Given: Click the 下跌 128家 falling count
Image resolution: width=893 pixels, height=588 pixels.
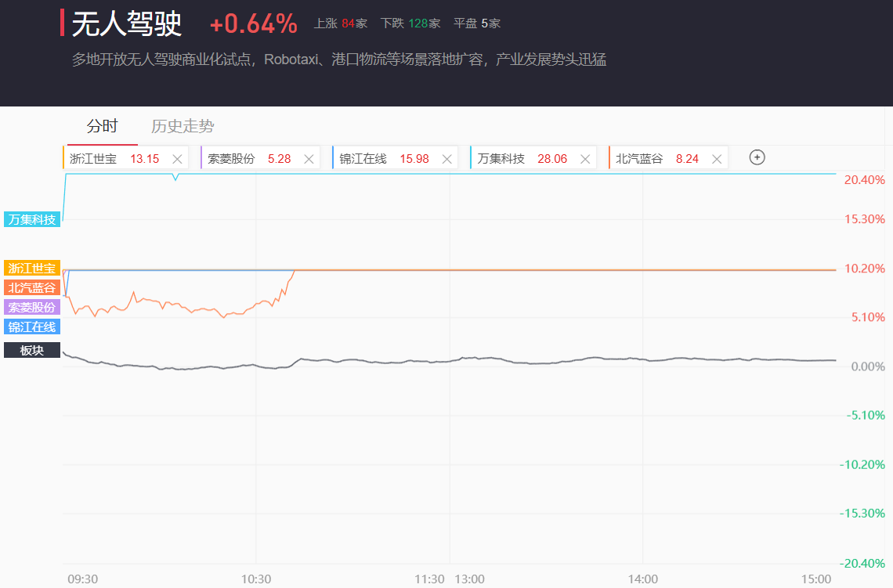Looking at the screenshot, I should tap(410, 23).
